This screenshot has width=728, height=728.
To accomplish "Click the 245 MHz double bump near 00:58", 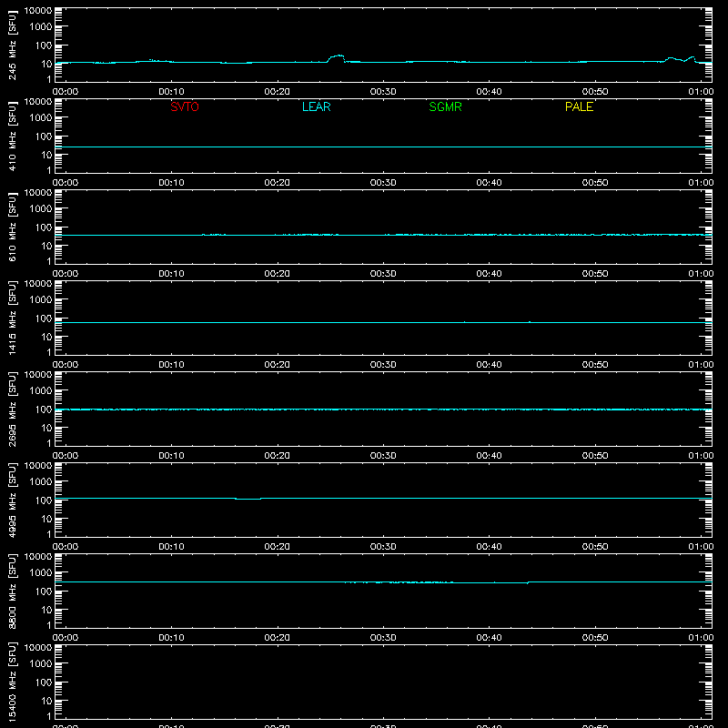I will pyautogui.click(x=680, y=59).
